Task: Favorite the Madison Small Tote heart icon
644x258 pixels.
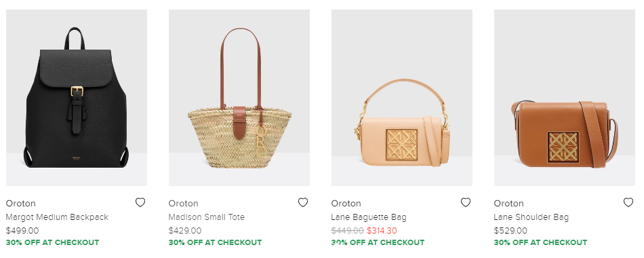Action: (303, 202)
